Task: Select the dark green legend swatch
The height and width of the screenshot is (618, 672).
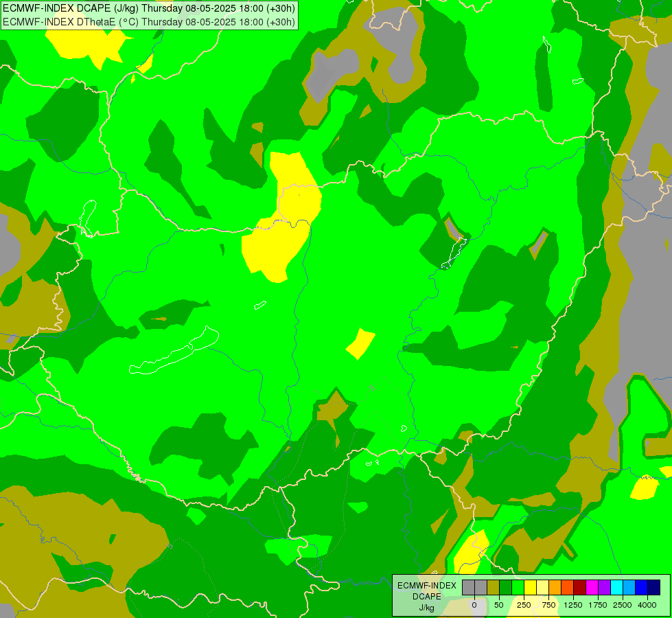Action: click(506, 587)
